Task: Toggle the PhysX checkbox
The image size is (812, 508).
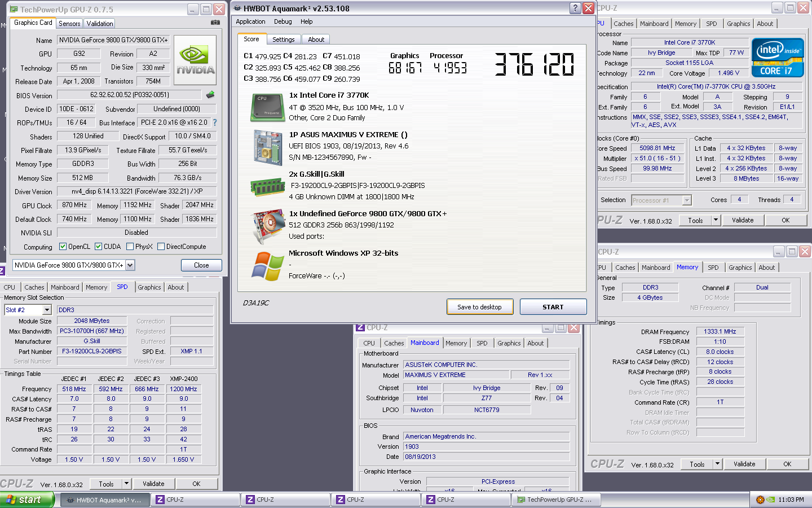Action: (x=130, y=246)
